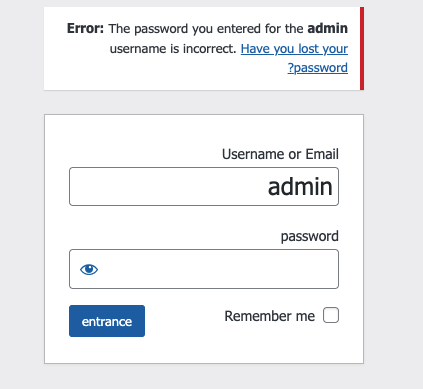The image size is (423, 389).
Task: Click the red bar of error notice
Action: pyautogui.click(x=362, y=49)
